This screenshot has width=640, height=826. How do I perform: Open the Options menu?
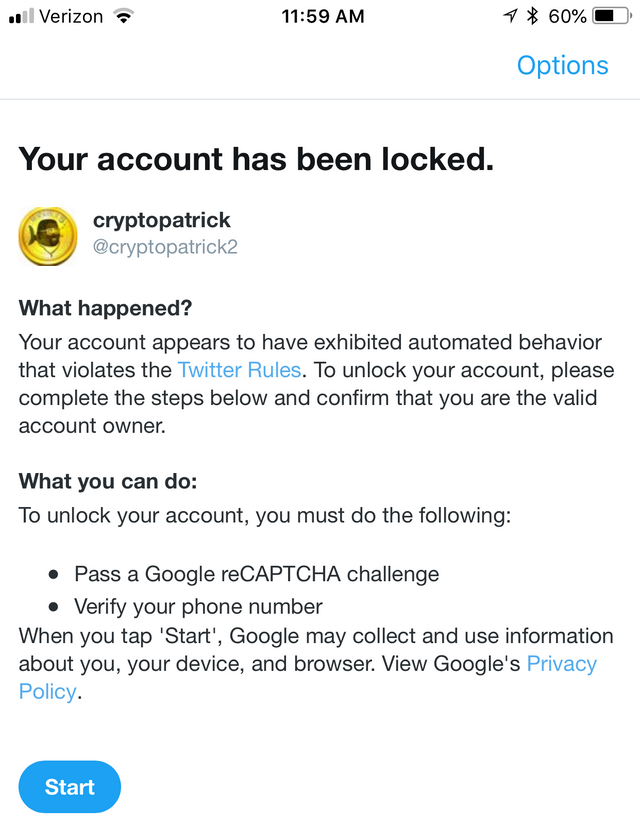click(x=562, y=66)
